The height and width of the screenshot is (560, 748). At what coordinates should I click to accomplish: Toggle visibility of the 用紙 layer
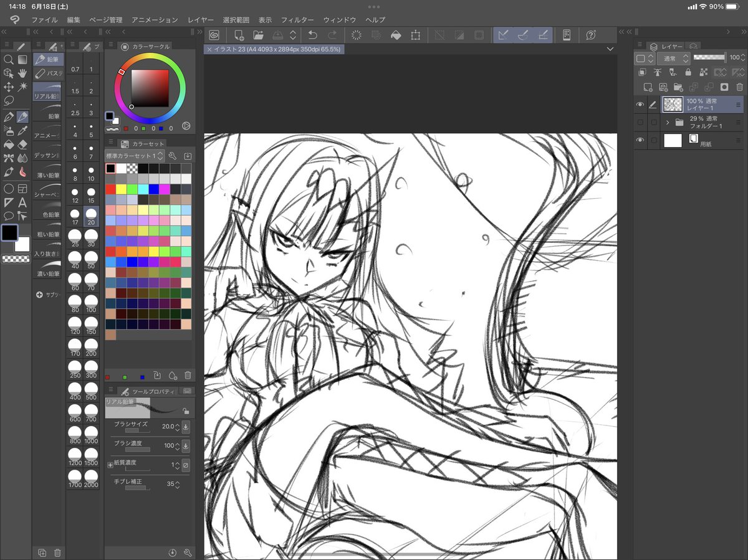(640, 139)
